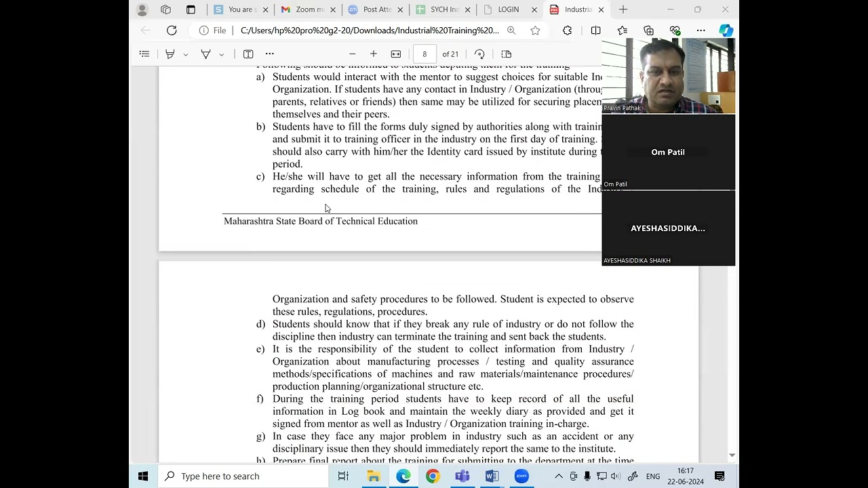868x488 pixels.
Task: Switch to the 'You are s' tab
Action: (x=240, y=9)
